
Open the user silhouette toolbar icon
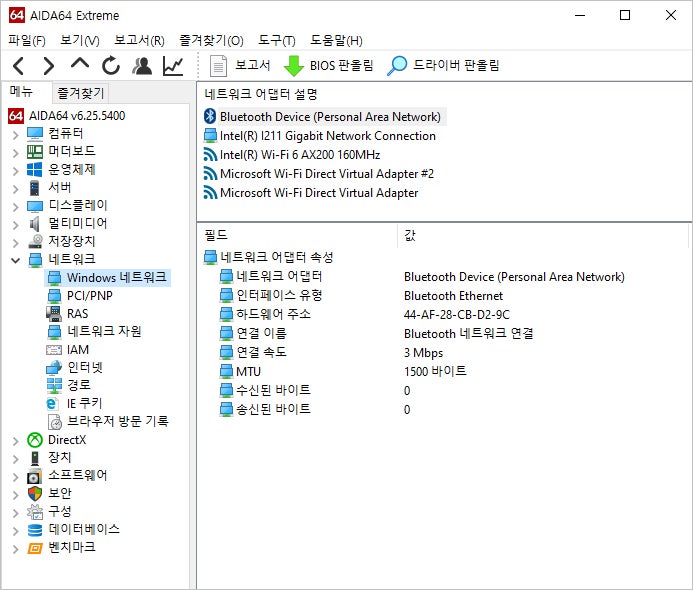[x=142, y=66]
